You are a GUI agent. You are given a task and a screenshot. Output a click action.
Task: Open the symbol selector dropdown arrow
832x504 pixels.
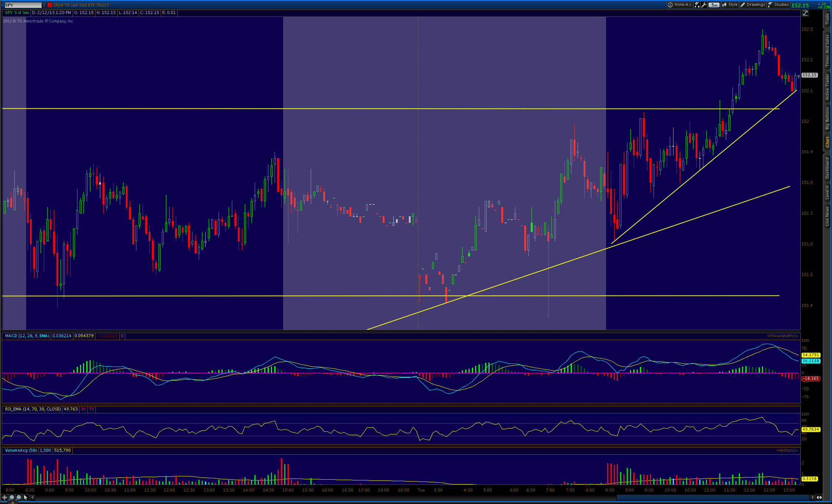[44, 5]
